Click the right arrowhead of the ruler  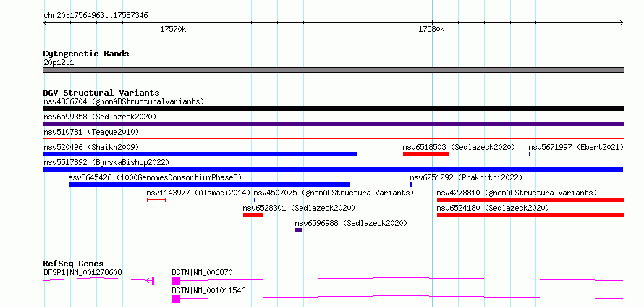pyautogui.click(x=622, y=22)
